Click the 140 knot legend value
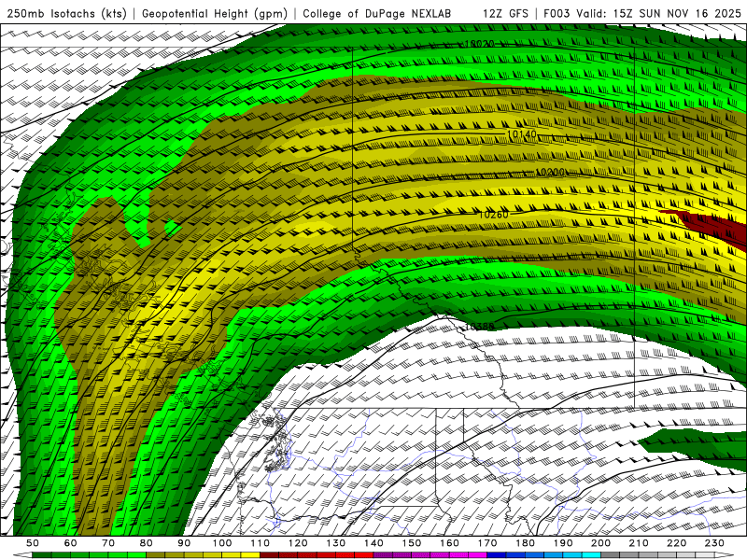 (373, 543)
